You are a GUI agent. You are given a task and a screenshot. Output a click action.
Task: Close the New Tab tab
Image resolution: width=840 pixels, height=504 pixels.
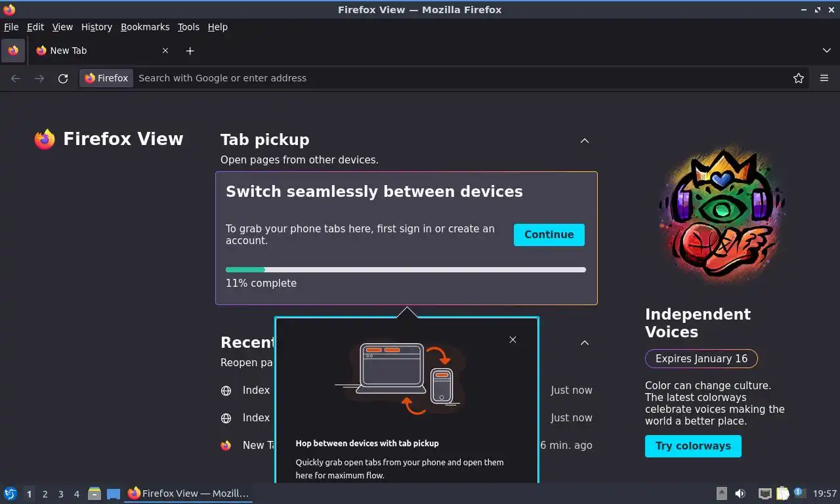tap(165, 51)
